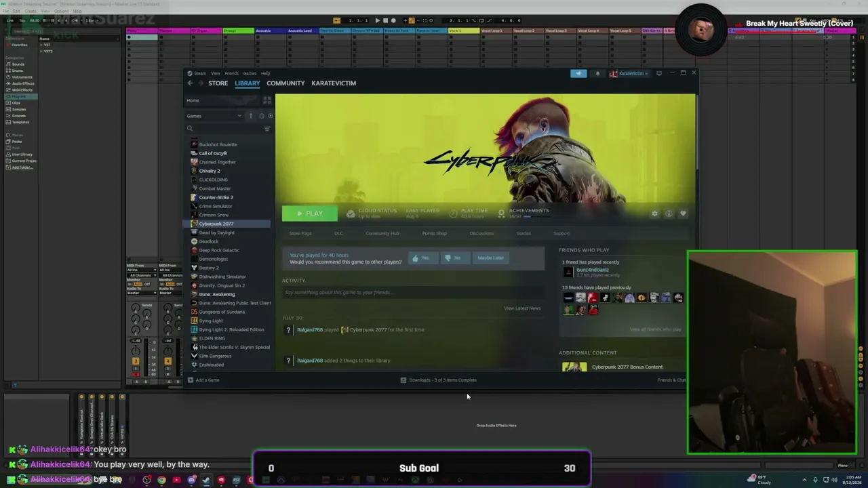Click the green PLAY button
This screenshot has width=868, height=488.
click(x=309, y=213)
